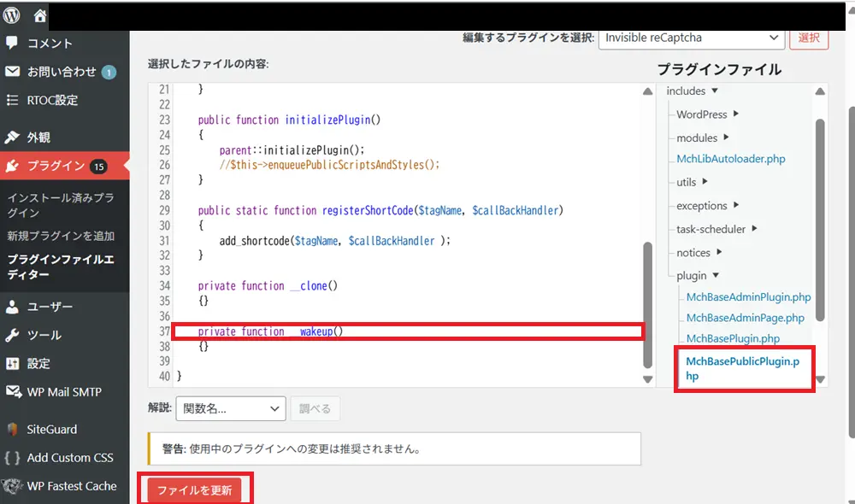Open the 外観 appearance menu
Viewport: 855px width, 504px height.
[38, 137]
